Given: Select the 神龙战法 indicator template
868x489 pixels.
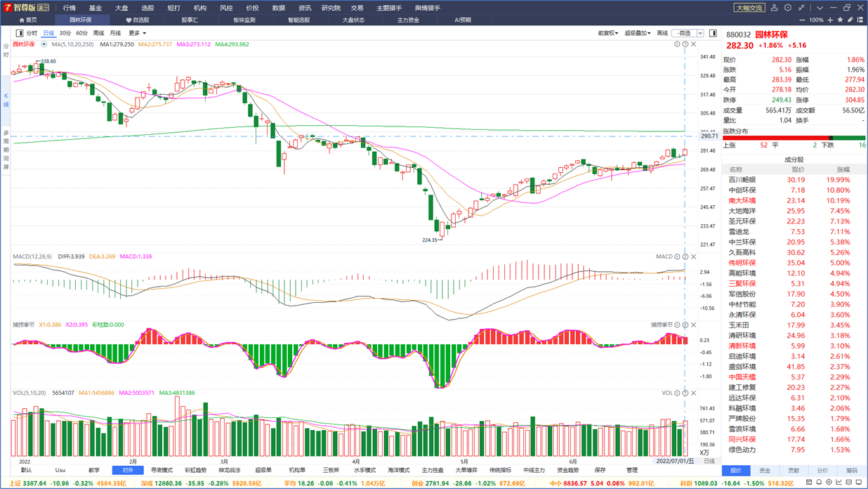Looking at the screenshot, I should (230, 470).
